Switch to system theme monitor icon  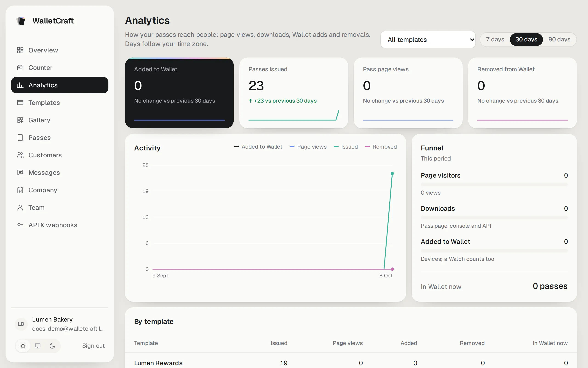tap(38, 346)
